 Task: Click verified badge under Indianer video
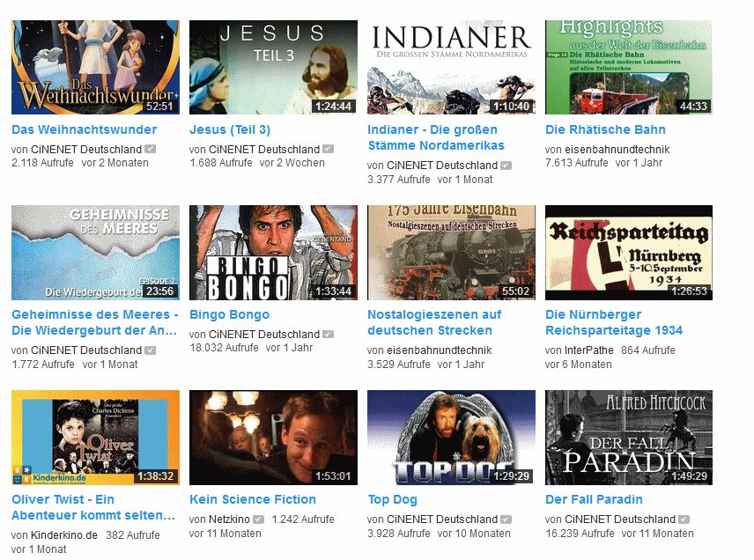[506, 166]
